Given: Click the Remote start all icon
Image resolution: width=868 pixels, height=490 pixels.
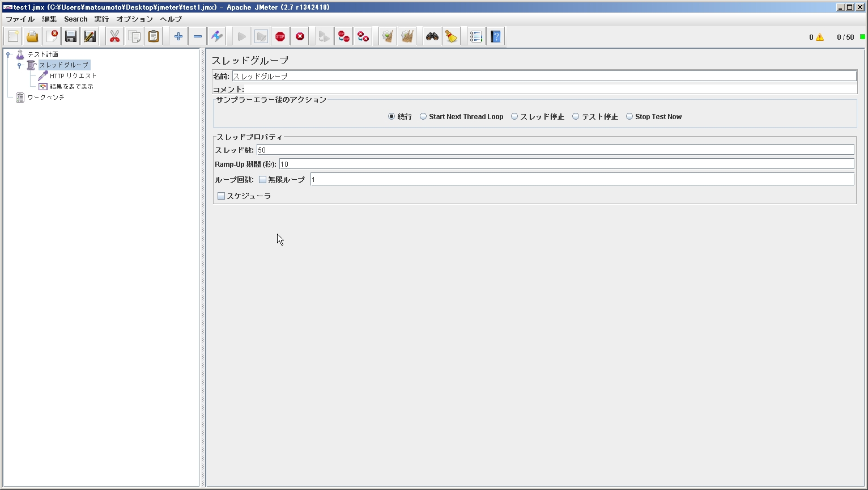Looking at the screenshot, I should [x=325, y=36].
